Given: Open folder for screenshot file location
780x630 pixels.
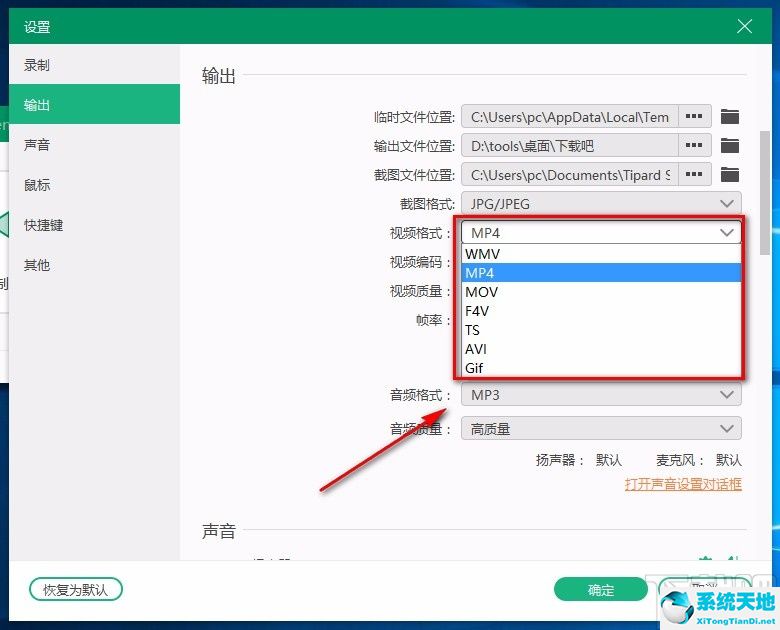Looking at the screenshot, I should point(730,175).
